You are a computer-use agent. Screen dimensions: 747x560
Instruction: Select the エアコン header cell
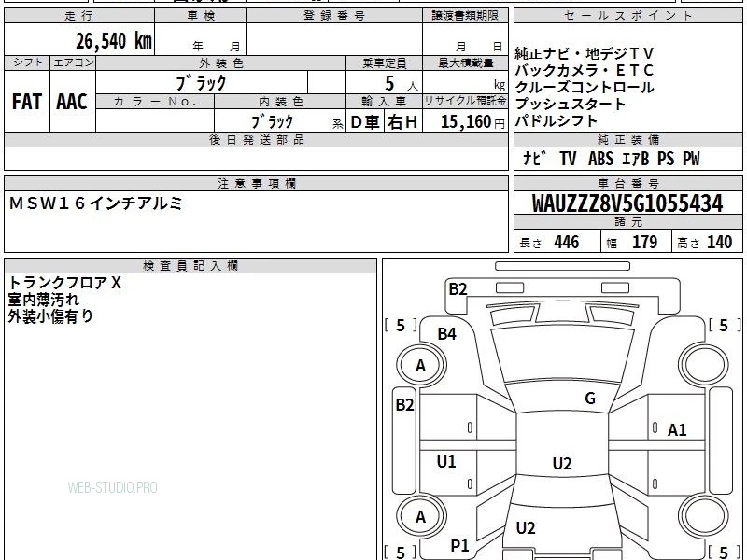73,63
